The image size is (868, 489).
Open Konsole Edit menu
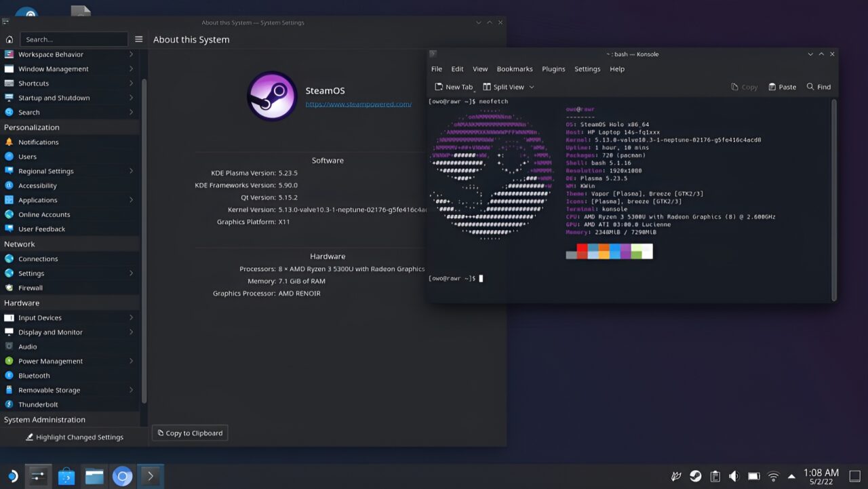click(457, 69)
